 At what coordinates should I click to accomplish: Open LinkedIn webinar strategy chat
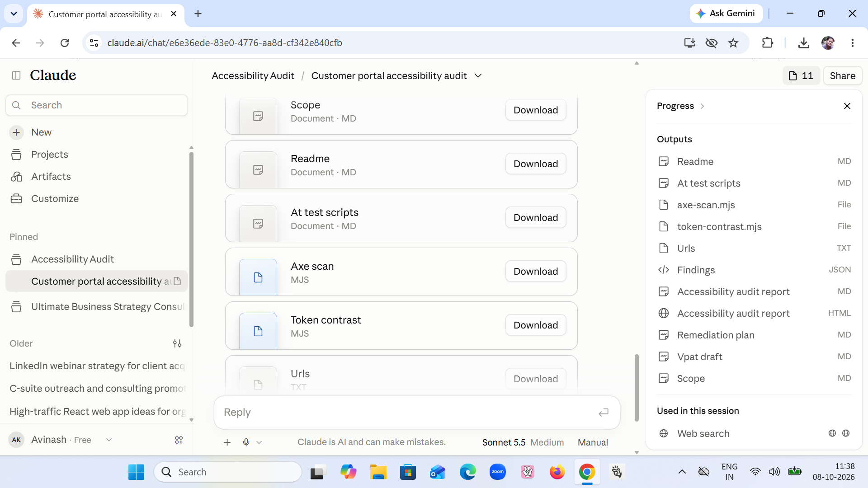pyautogui.click(x=97, y=366)
